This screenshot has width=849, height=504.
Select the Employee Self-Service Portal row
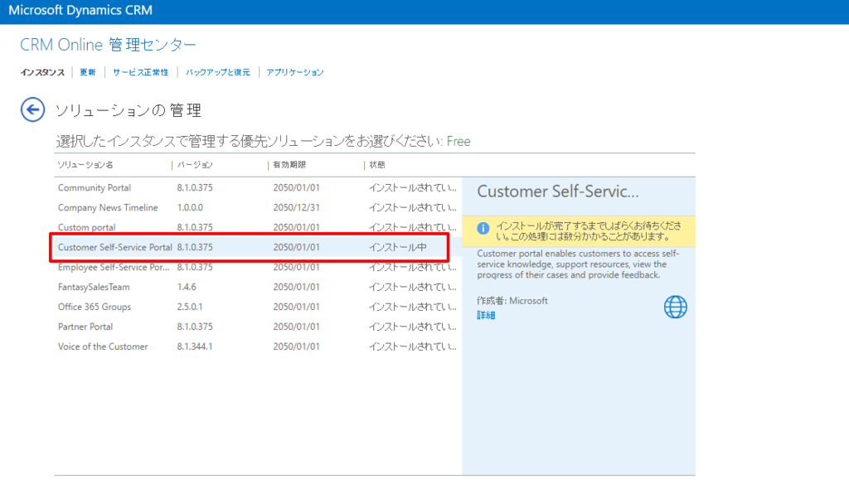click(x=258, y=267)
